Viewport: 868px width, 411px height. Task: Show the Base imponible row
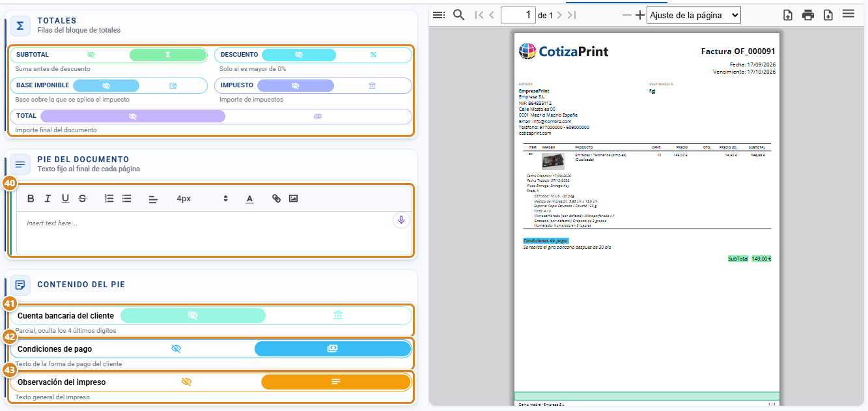click(173, 85)
